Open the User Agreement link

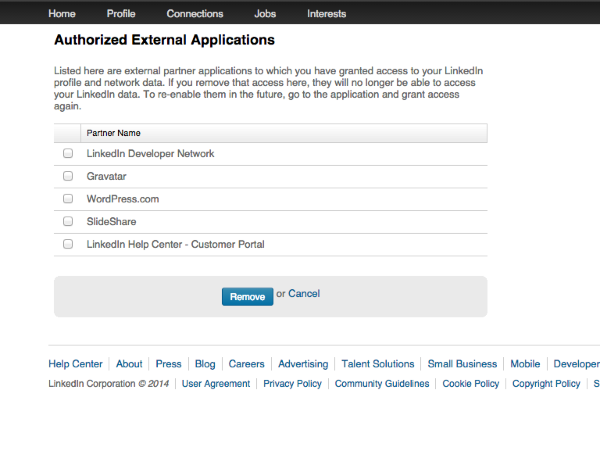pos(216,384)
